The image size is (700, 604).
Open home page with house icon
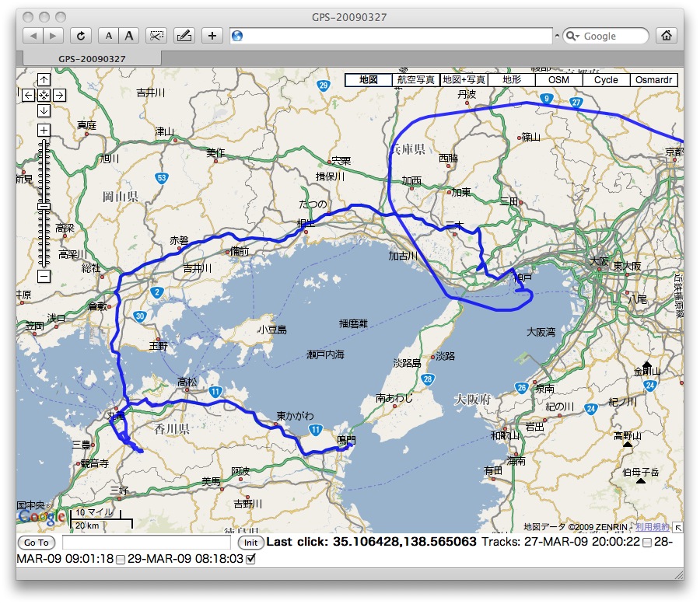coord(667,36)
